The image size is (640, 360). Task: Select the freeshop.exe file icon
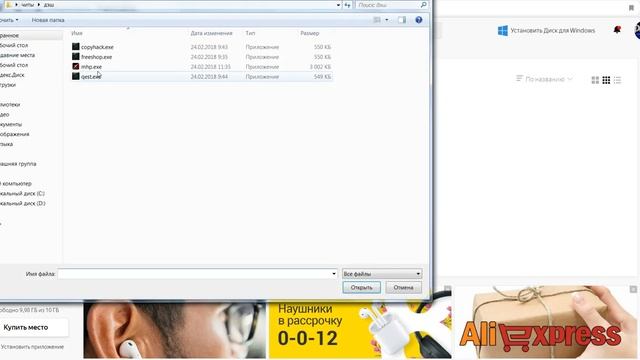coord(76,57)
